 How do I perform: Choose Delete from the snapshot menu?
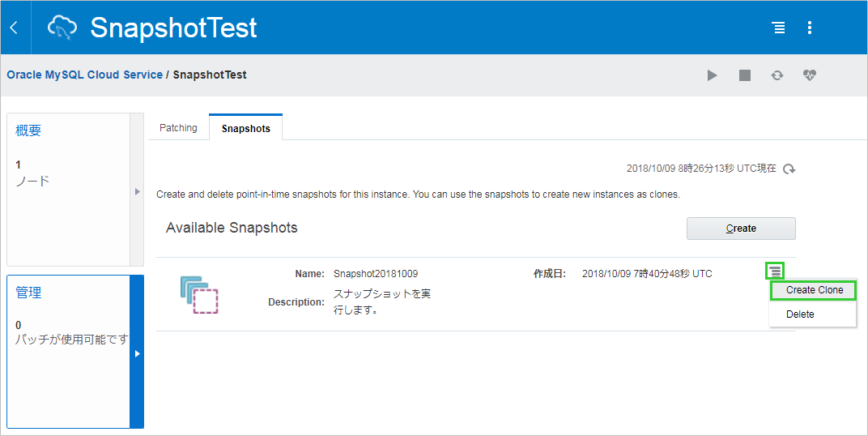(x=813, y=314)
